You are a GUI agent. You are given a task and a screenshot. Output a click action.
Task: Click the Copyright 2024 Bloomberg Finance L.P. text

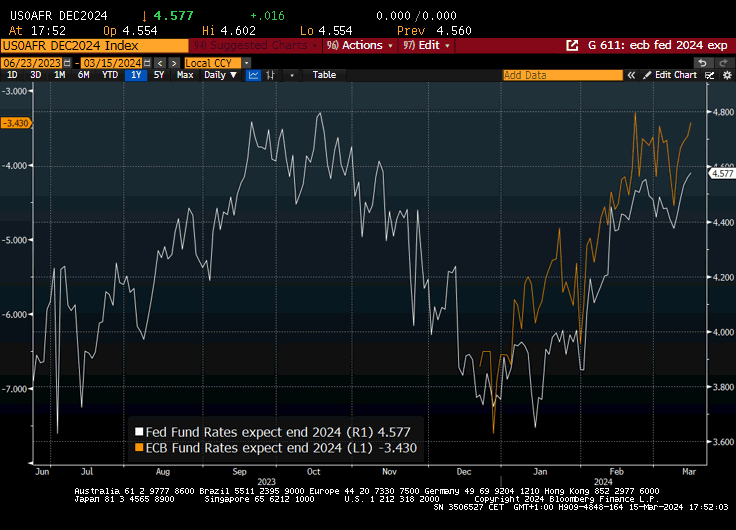coord(567,499)
